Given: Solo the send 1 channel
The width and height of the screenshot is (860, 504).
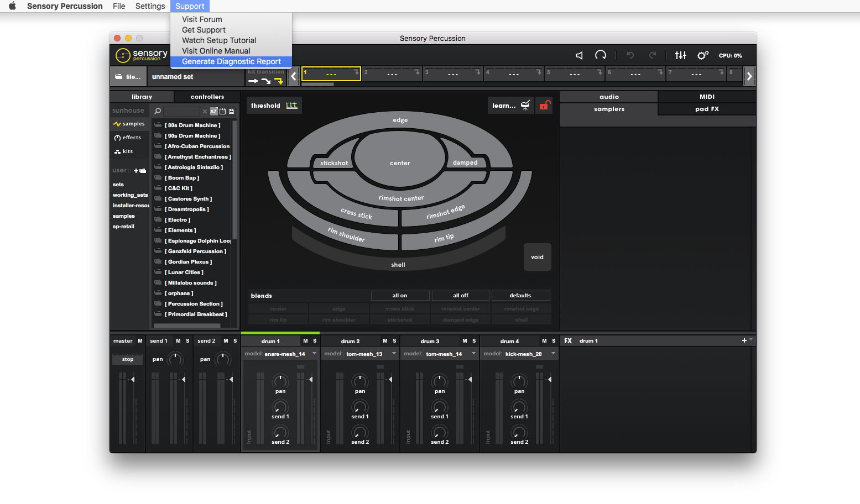Looking at the screenshot, I should tap(187, 341).
